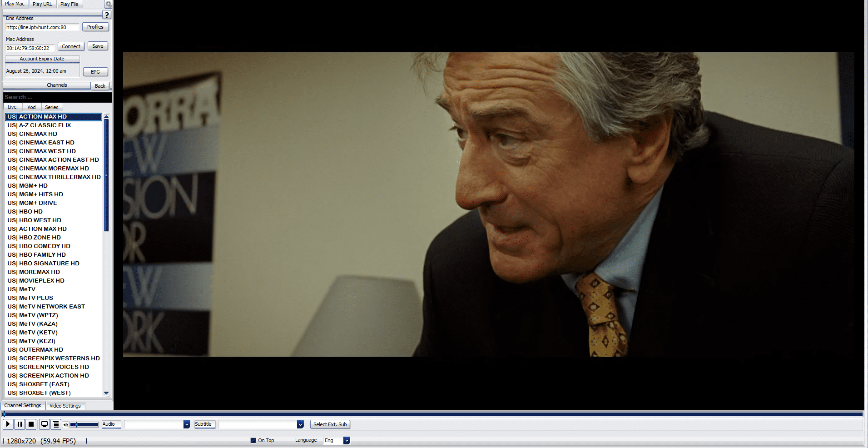Select US| MOVIEPLEX HD channel
Viewport: 868px width, 448px height.
(54, 281)
